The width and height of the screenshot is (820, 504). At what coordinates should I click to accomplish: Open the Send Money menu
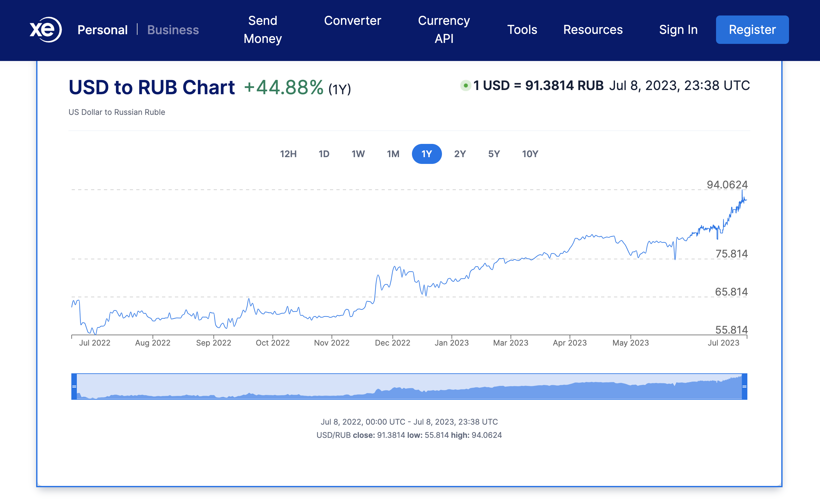263,30
